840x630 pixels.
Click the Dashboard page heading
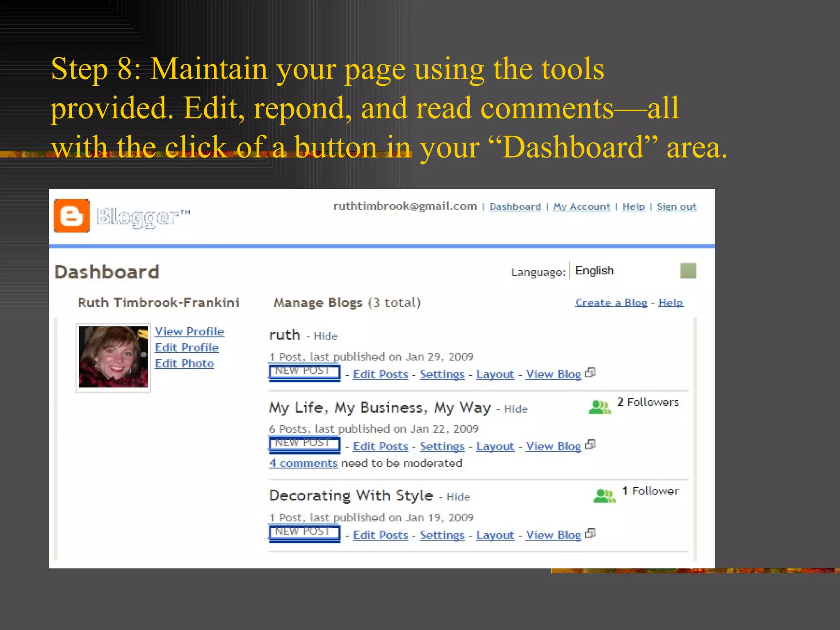[107, 272]
